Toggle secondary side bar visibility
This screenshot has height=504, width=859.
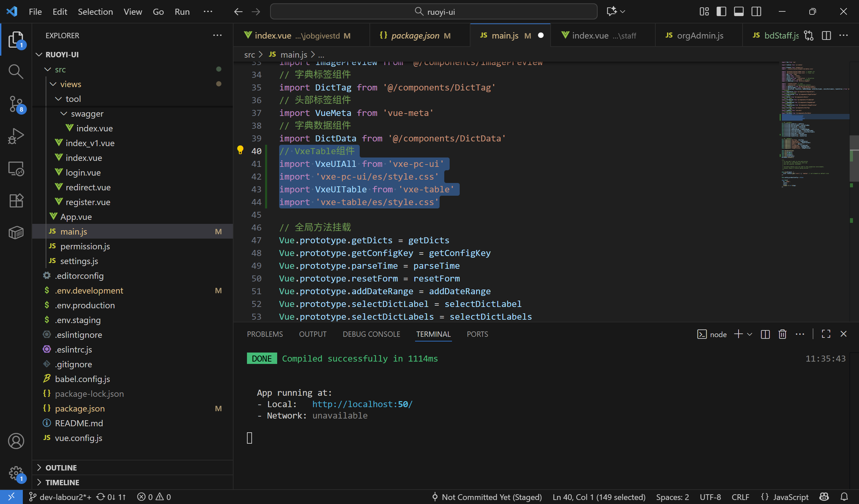[x=756, y=12]
